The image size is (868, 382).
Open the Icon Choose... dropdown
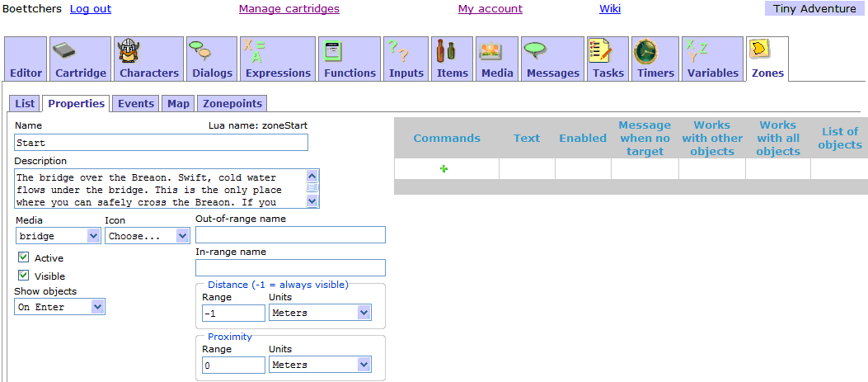click(147, 236)
